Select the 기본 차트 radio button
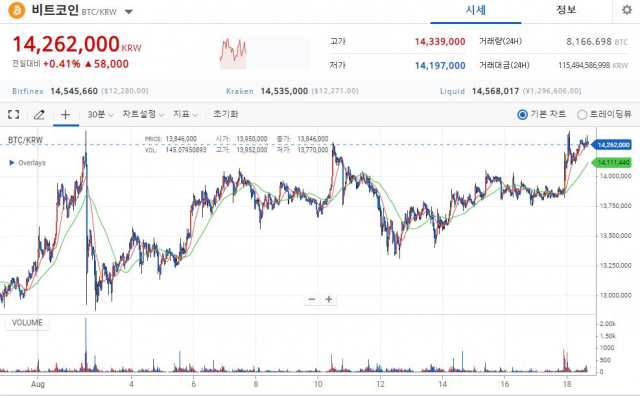Image resolution: width=640 pixels, height=396 pixels. (x=522, y=115)
